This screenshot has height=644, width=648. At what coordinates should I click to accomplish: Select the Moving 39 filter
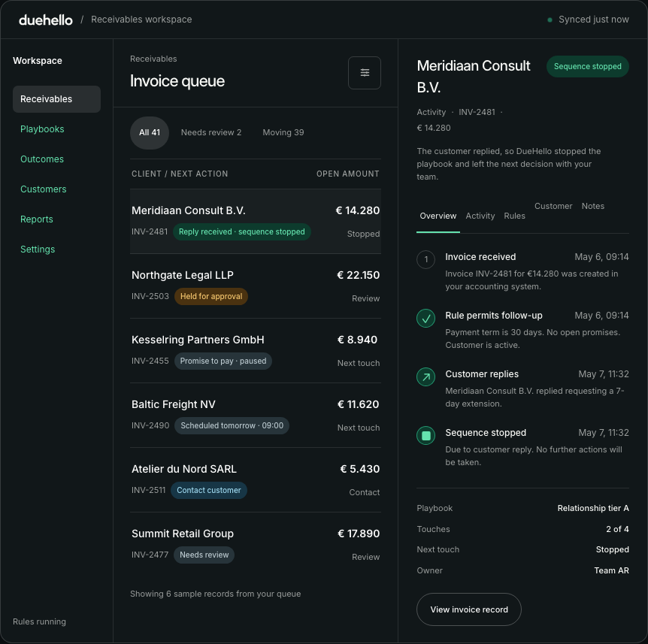[x=283, y=132]
